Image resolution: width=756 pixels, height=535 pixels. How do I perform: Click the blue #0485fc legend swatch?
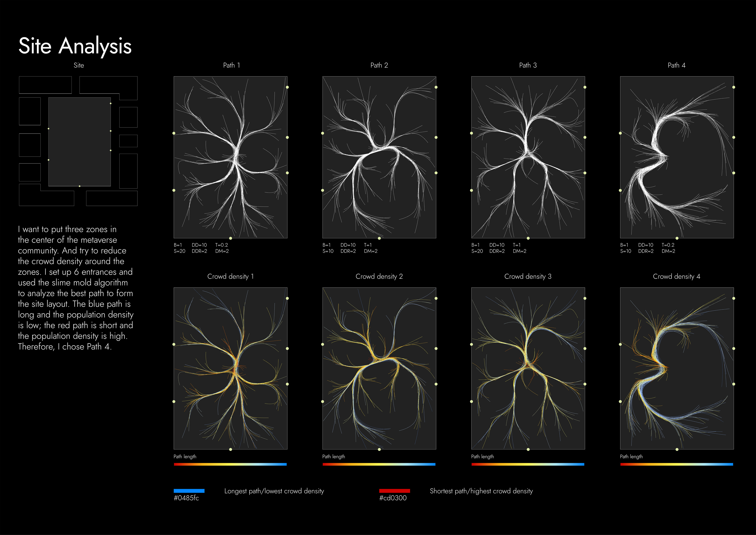(189, 491)
